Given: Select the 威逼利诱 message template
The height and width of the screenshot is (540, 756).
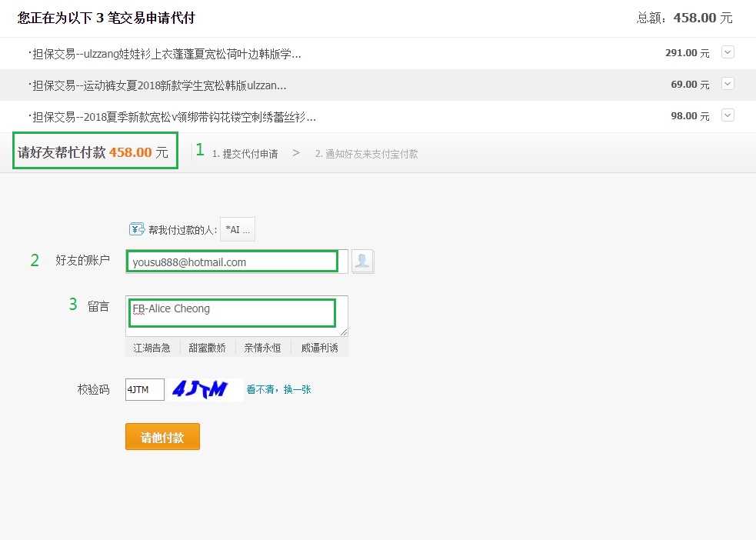Looking at the screenshot, I should click(x=319, y=348).
